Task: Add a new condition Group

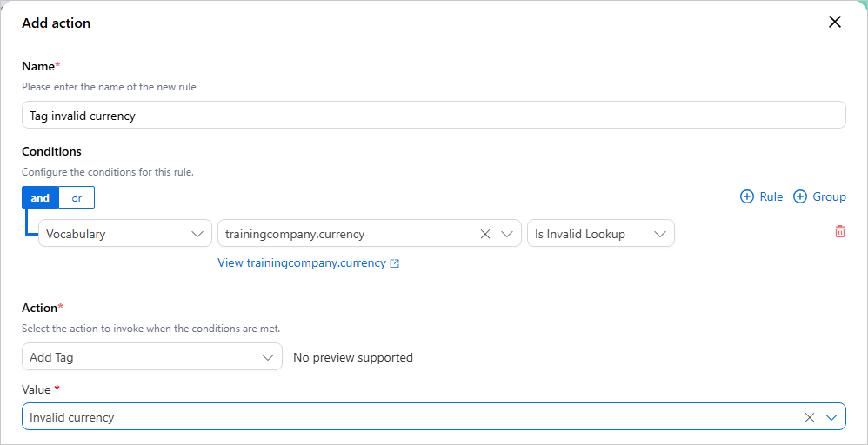Action: (819, 196)
